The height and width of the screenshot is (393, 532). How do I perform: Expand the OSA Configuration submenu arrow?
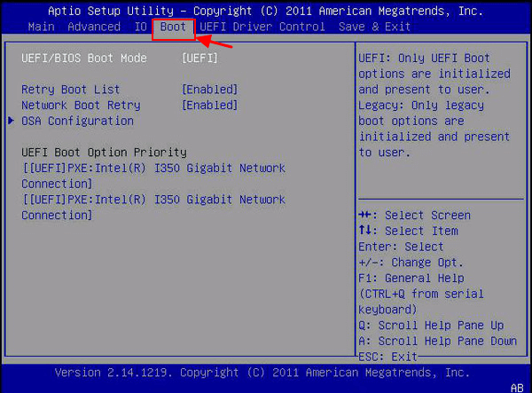point(12,121)
